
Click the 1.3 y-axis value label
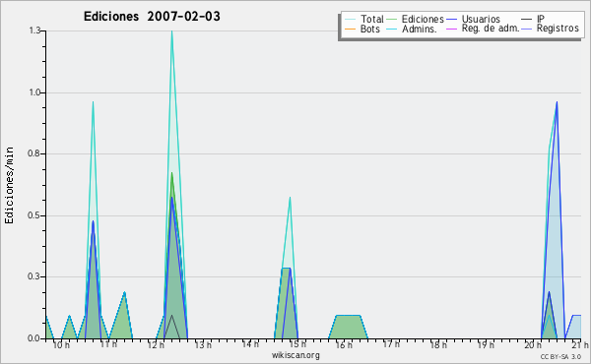coord(34,30)
